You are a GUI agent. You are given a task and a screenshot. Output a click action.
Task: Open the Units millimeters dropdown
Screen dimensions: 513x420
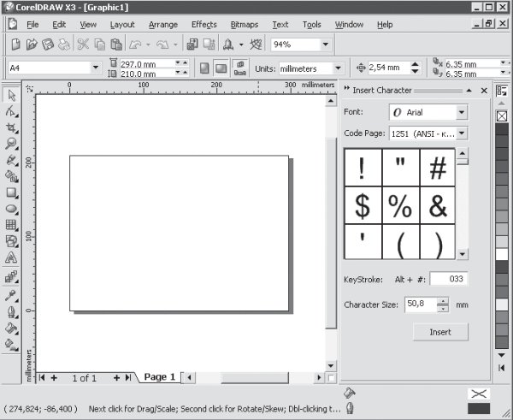tap(338, 68)
